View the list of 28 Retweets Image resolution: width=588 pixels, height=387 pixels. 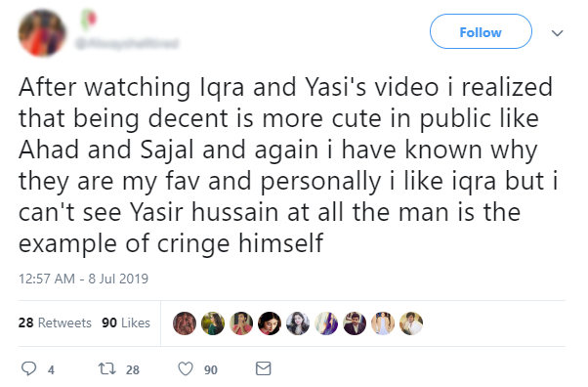pyautogui.click(x=55, y=322)
